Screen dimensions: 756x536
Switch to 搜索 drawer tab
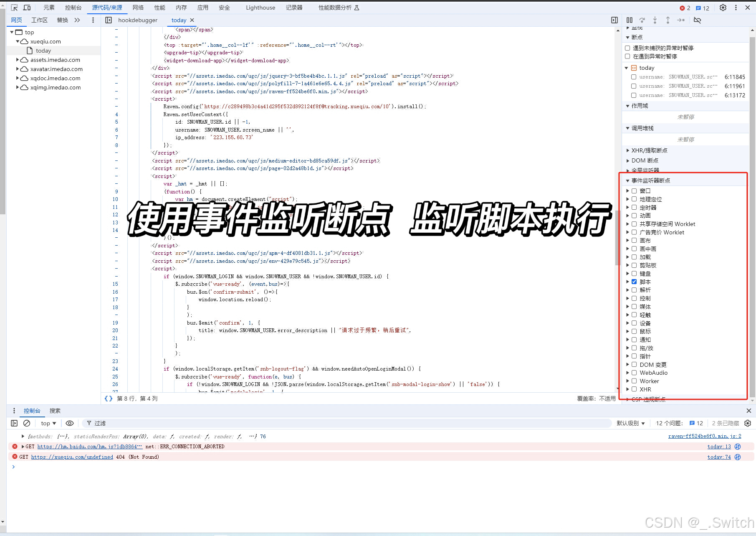55,411
